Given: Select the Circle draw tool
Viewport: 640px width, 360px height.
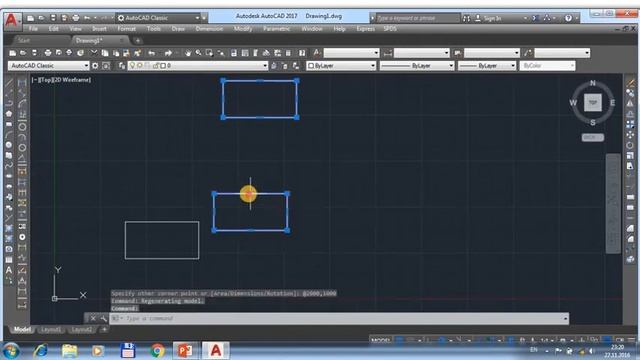Looking at the screenshot, I should 9,145.
